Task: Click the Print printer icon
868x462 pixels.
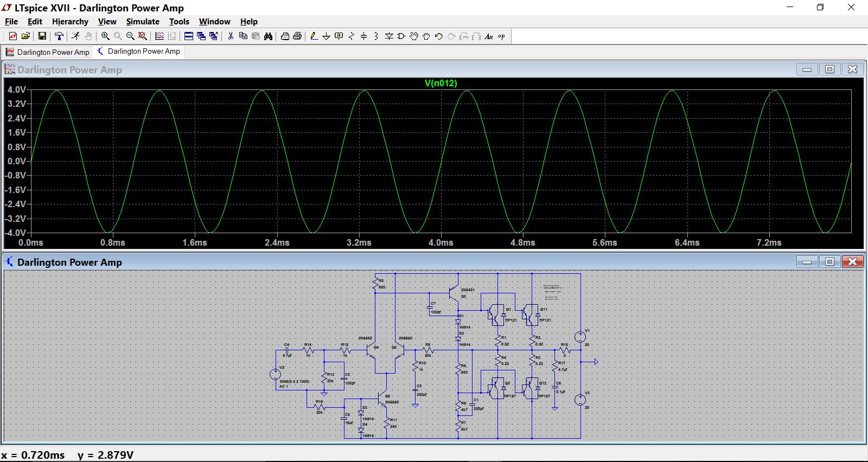Action: 297,36
